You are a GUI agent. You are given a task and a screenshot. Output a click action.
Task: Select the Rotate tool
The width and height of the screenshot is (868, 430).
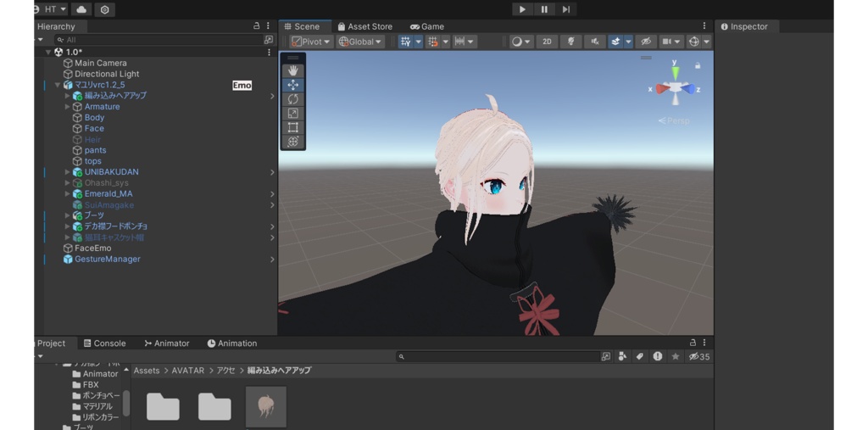(x=292, y=99)
